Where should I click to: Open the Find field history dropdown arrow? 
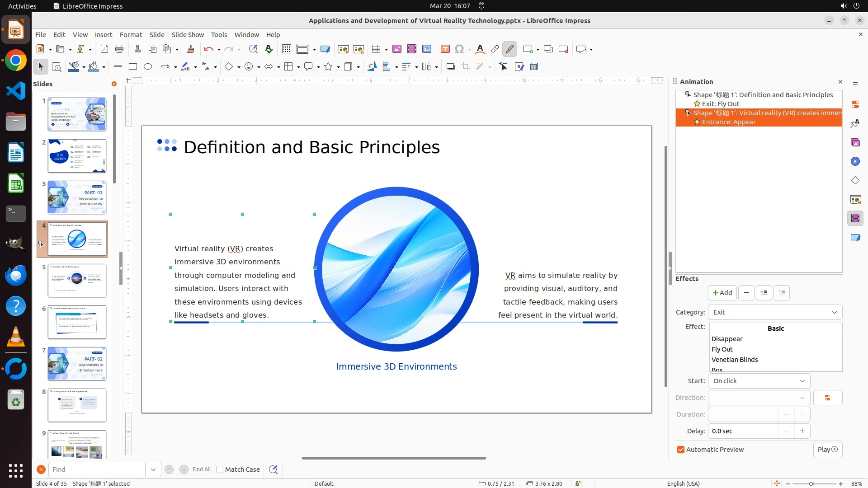(153, 469)
